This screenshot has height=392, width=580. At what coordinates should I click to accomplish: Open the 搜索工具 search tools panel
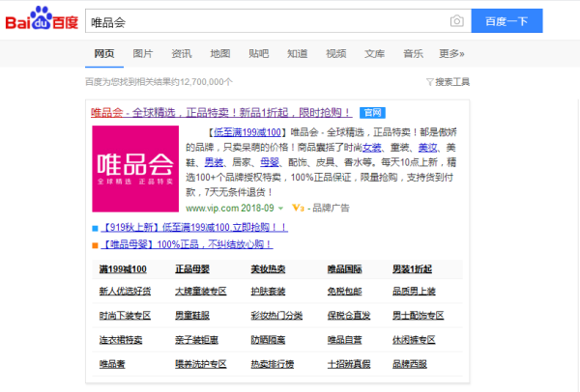(452, 82)
